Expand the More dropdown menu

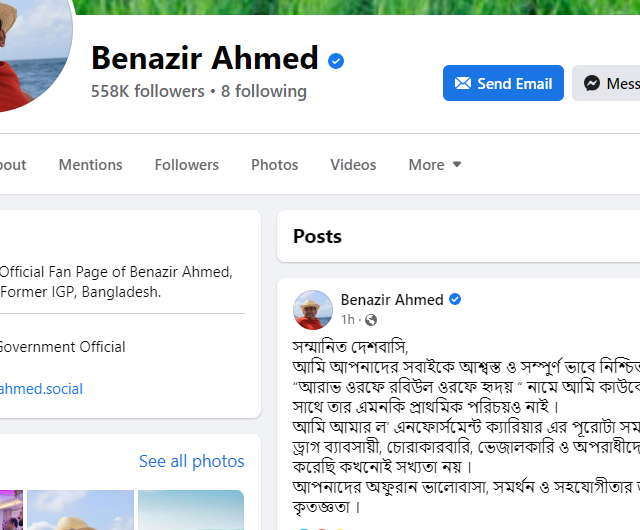(x=435, y=165)
